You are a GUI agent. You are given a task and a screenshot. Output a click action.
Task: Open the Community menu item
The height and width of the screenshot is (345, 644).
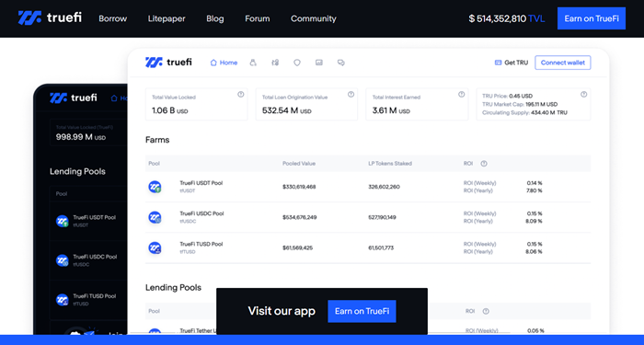point(314,18)
